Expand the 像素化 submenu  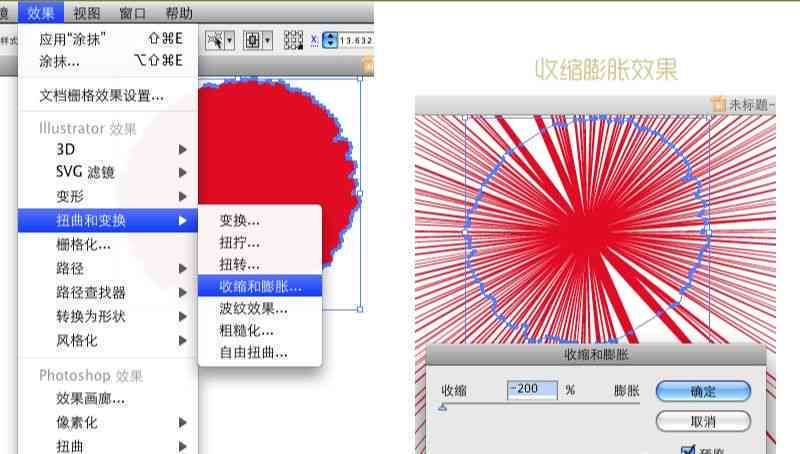point(183,422)
